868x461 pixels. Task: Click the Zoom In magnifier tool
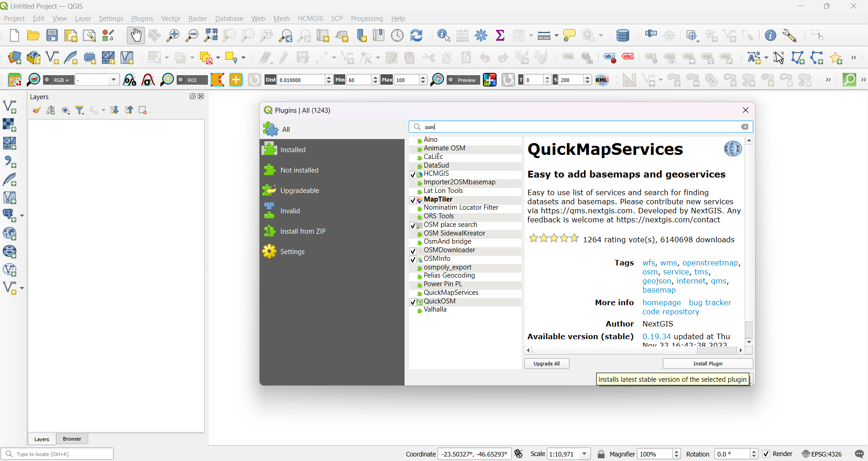(173, 35)
